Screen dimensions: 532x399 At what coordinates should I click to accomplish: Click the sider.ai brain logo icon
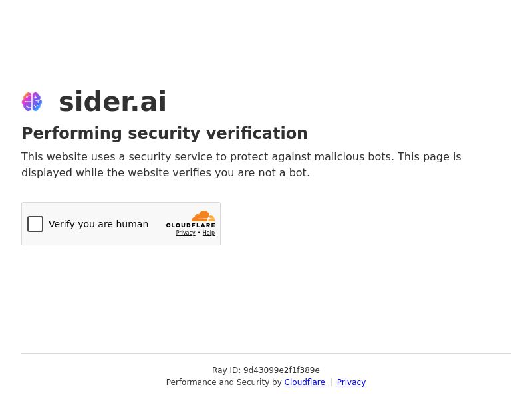[x=32, y=102]
